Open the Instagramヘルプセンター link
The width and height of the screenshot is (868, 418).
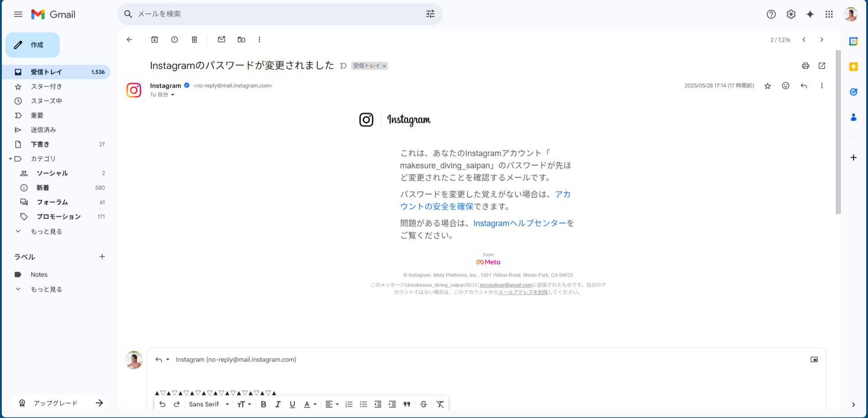tap(519, 223)
